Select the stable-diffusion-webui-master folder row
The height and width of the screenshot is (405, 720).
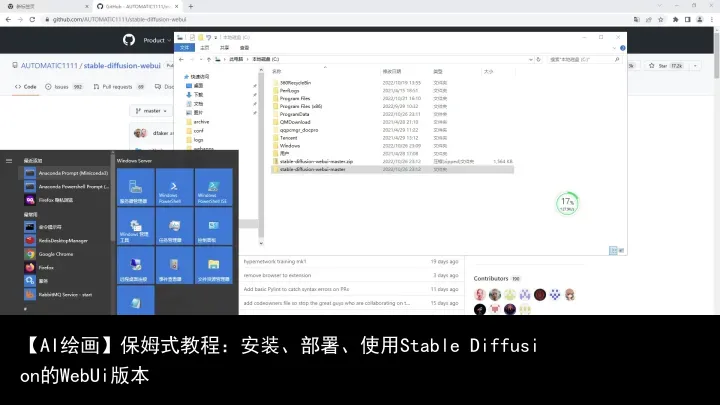[393, 169]
